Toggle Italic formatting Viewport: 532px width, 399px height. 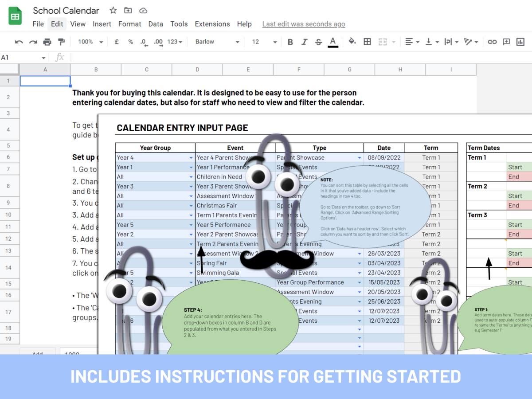point(304,42)
